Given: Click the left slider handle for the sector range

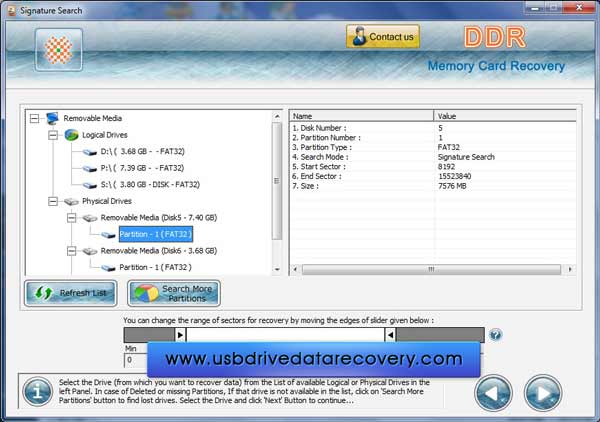Looking at the screenshot, I should [x=181, y=335].
